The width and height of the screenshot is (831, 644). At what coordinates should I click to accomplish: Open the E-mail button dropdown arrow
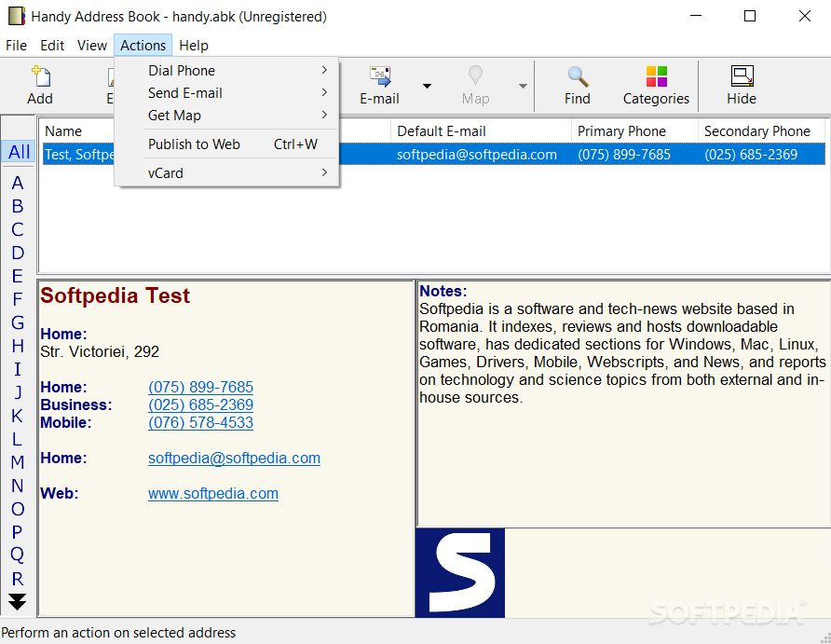(x=427, y=86)
